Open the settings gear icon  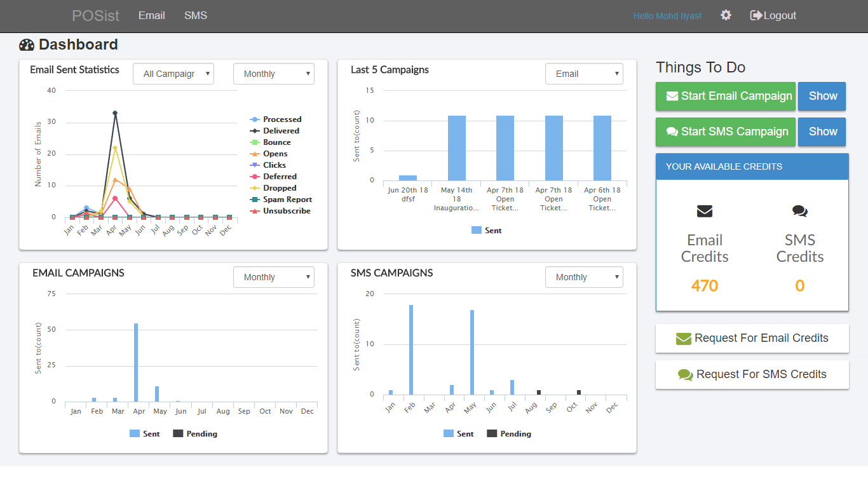pos(726,15)
